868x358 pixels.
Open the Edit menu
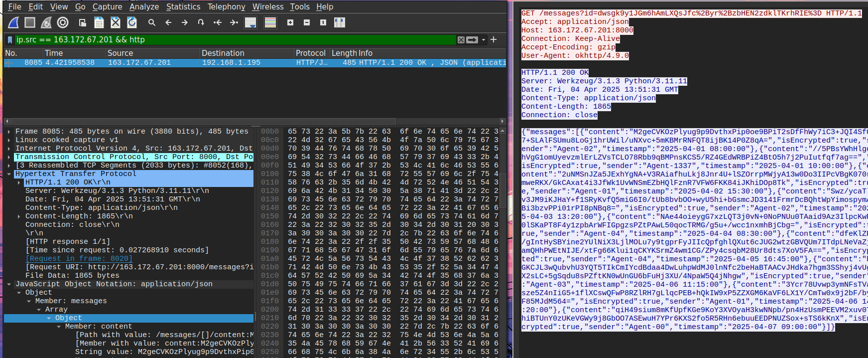(35, 6)
